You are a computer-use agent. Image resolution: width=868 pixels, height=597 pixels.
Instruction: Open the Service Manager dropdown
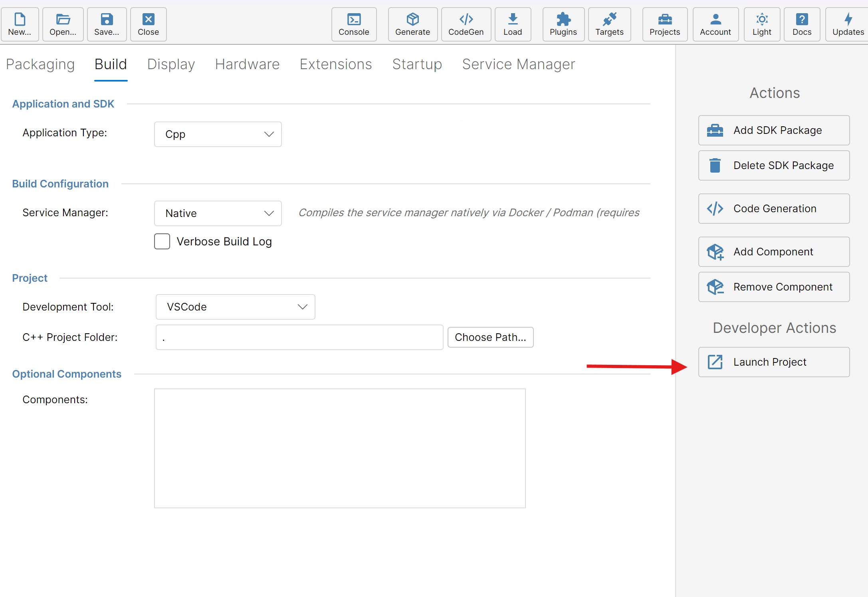(x=218, y=213)
